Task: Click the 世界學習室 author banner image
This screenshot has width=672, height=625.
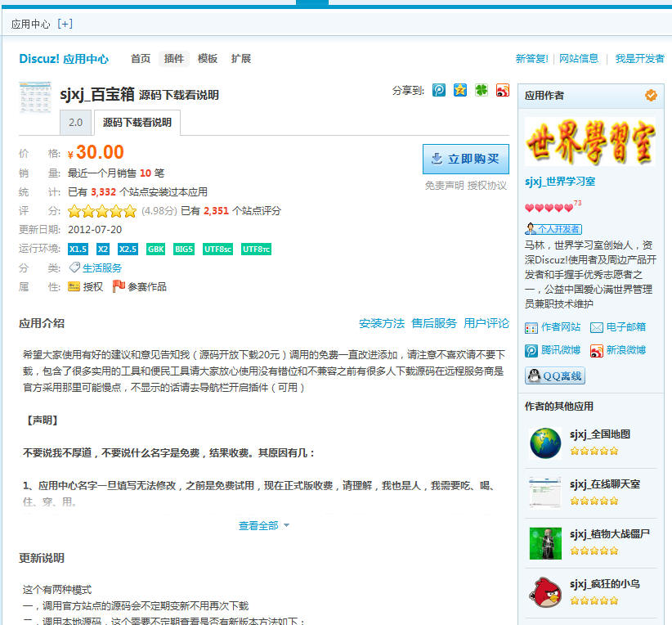Action: (x=590, y=142)
